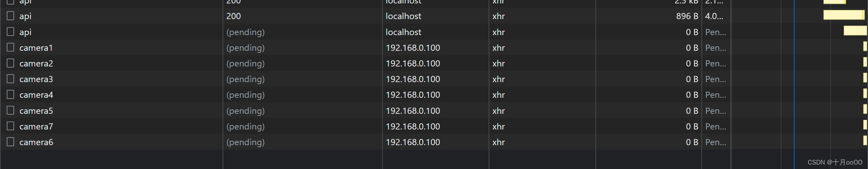This screenshot has width=868, height=169.
Task: Click the waterfall bar of camera4
Action: pyautogui.click(x=865, y=93)
